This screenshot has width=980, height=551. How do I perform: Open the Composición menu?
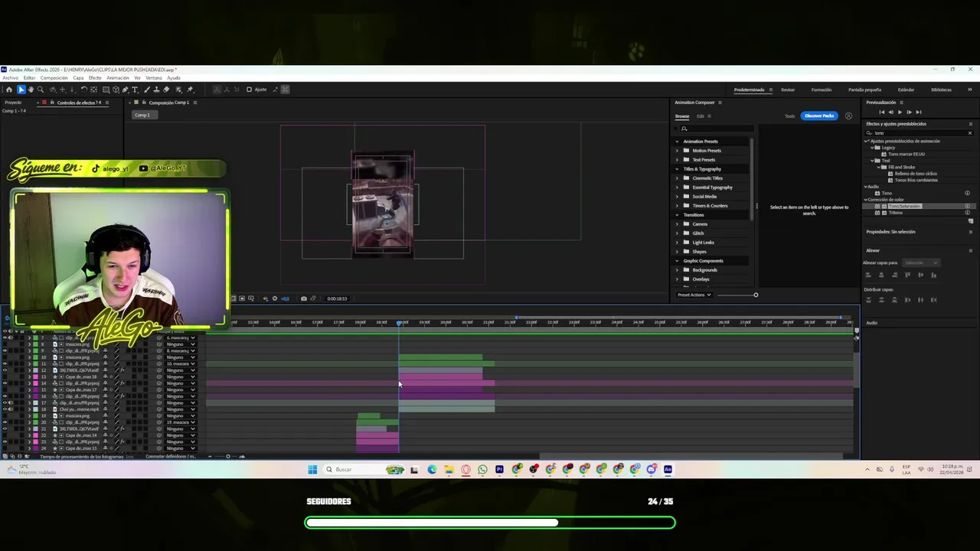pyautogui.click(x=54, y=77)
